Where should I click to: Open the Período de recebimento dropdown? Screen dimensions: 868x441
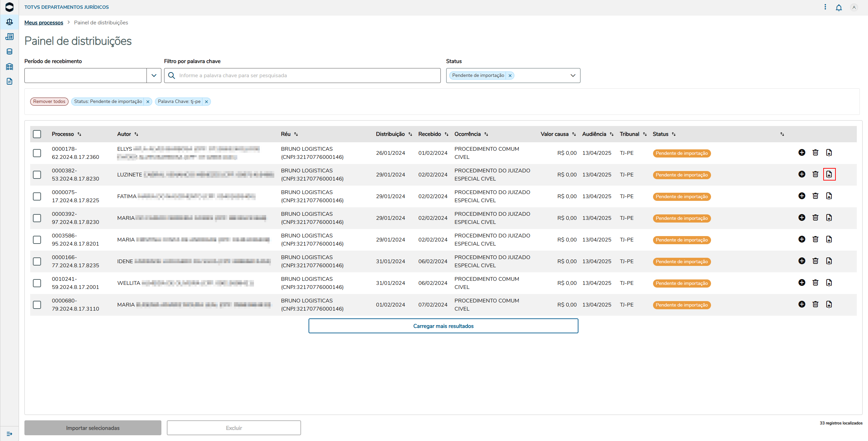(154, 76)
